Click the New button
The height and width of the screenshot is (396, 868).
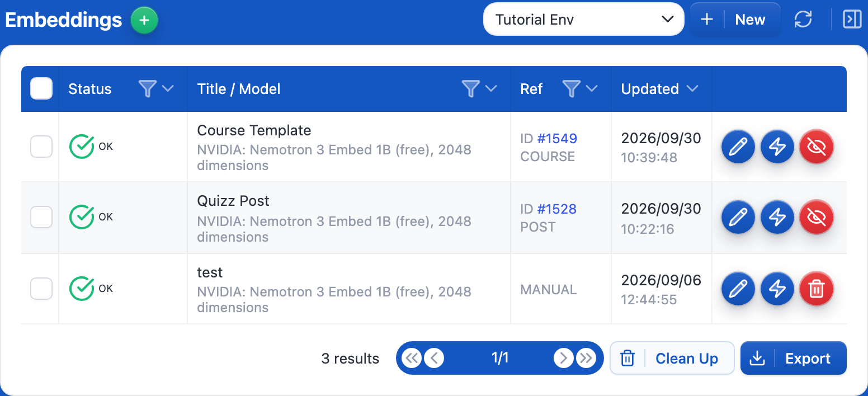736,20
